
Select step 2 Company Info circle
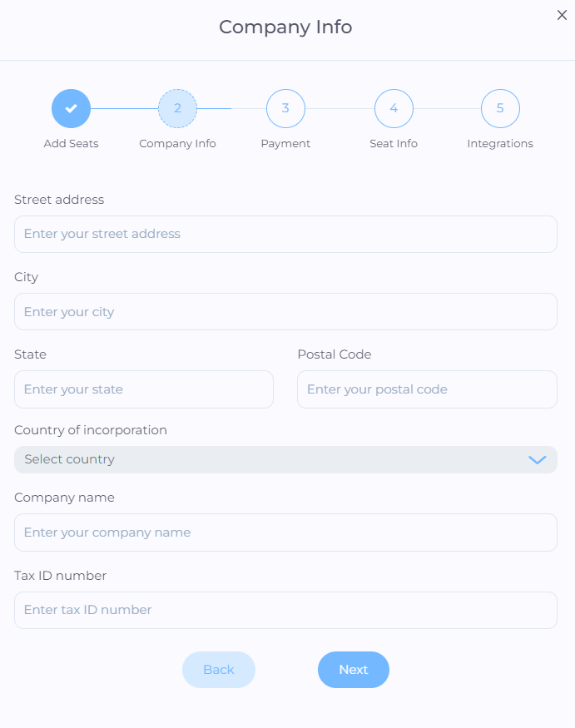[177, 109]
